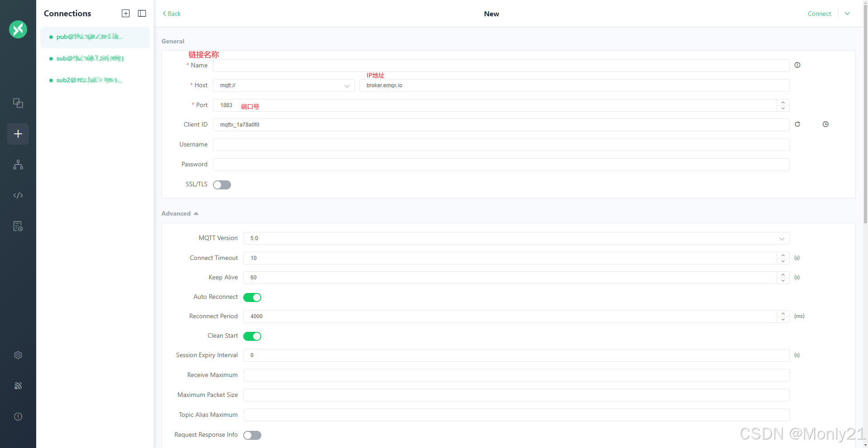
Task: Toggle connection list layout icon
Action: [142, 14]
